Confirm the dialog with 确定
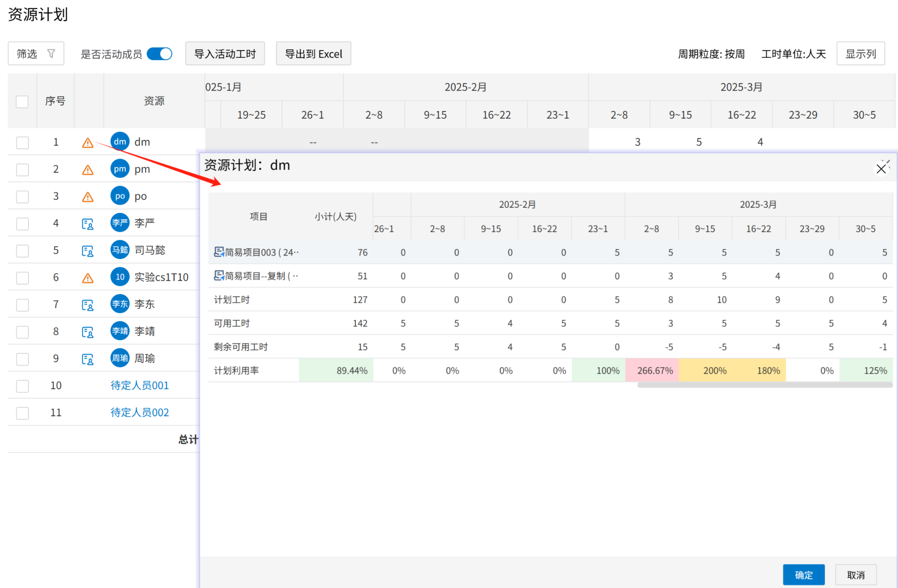This screenshot has width=898, height=588. (x=803, y=574)
